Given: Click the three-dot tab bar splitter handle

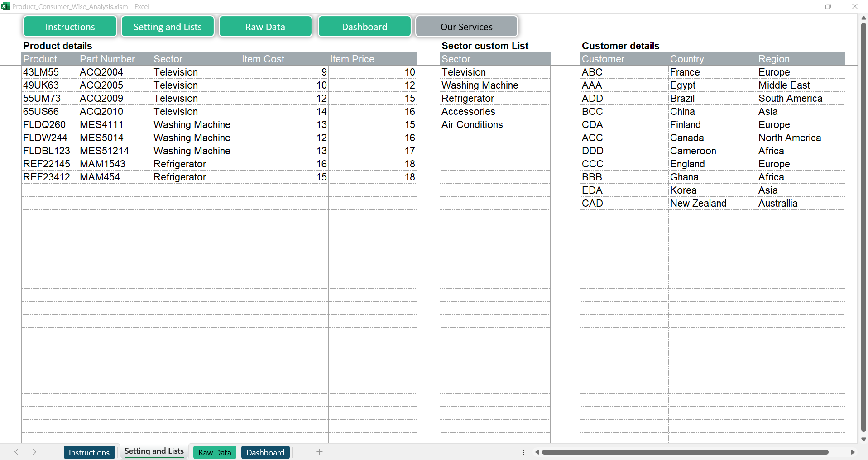Looking at the screenshot, I should [x=523, y=452].
